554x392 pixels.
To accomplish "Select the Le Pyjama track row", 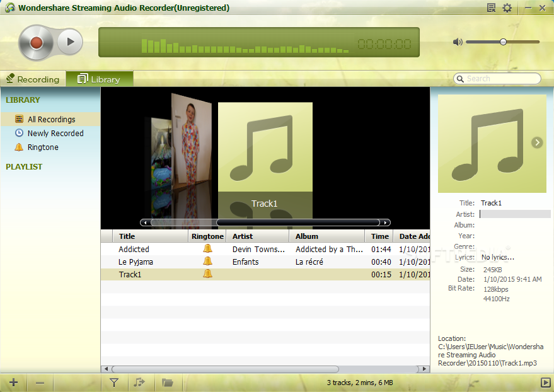I will click(265, 262).
